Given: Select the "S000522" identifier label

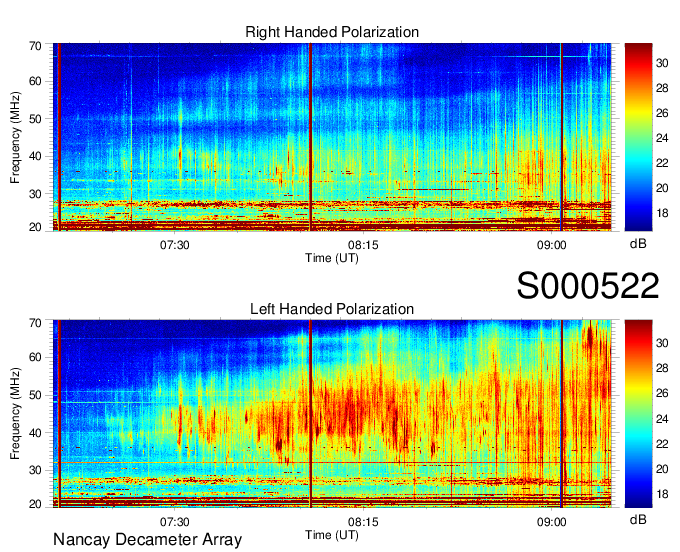Looking at the screenshot, I should pyautogui.click(x=588, y=285).
